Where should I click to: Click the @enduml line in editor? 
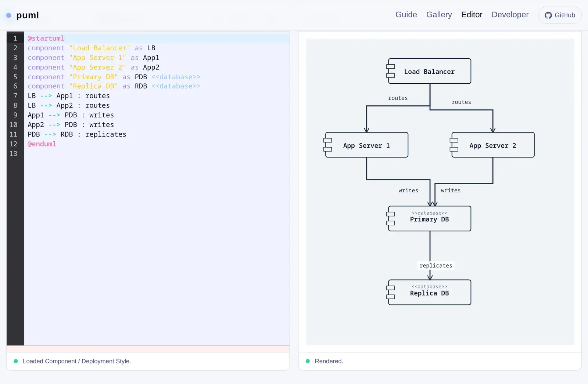[42, 144]
